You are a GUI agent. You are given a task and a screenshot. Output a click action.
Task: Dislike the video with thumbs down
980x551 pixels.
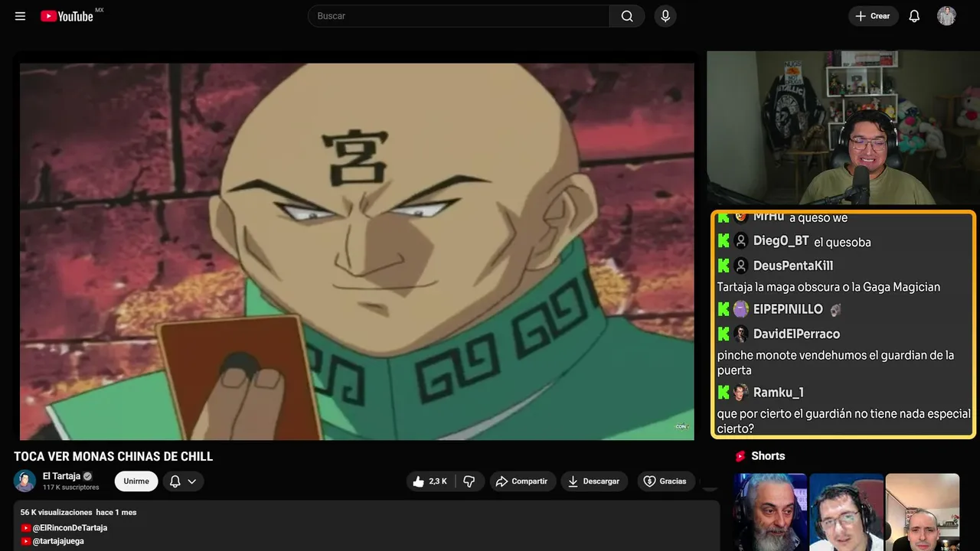(469, 481)
